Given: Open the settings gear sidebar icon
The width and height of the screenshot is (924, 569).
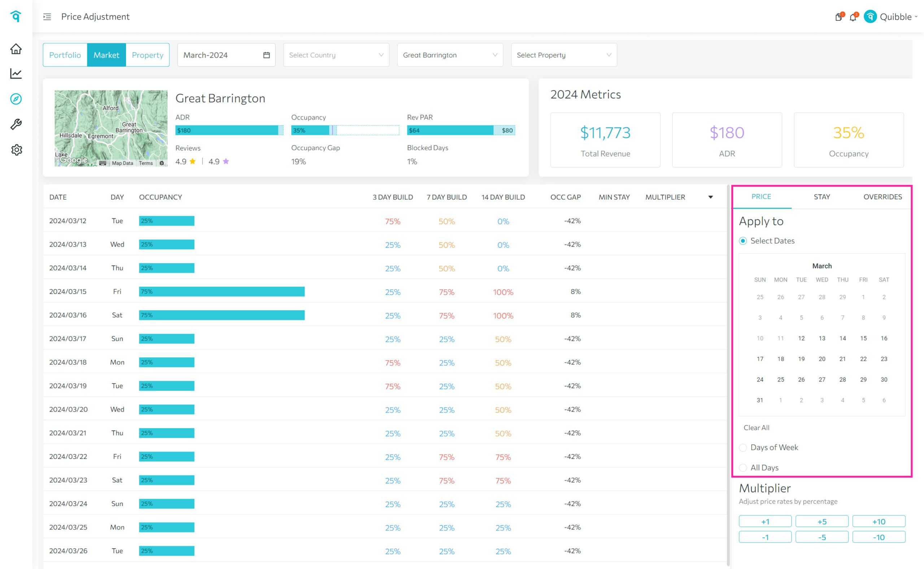Looking at the screenshot, I should 17,150.
